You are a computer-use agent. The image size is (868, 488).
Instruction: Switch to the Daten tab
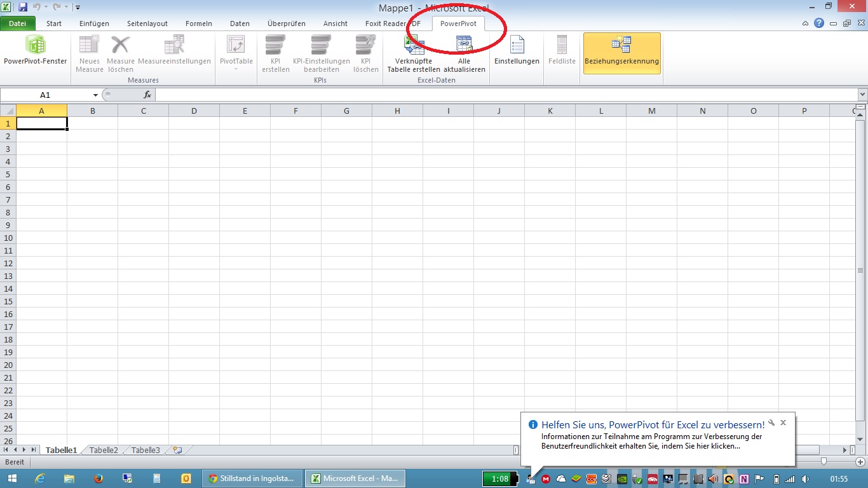point(240,24)
